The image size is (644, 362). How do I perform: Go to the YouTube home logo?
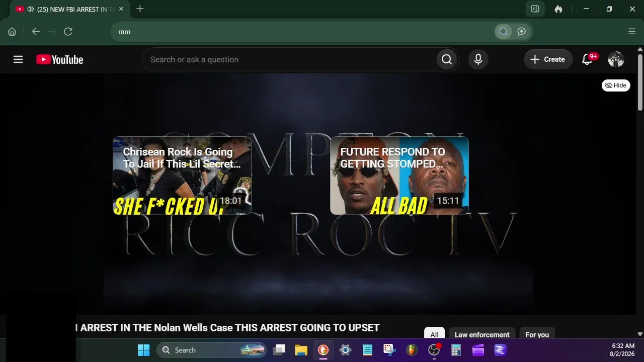tap(60, 59)
